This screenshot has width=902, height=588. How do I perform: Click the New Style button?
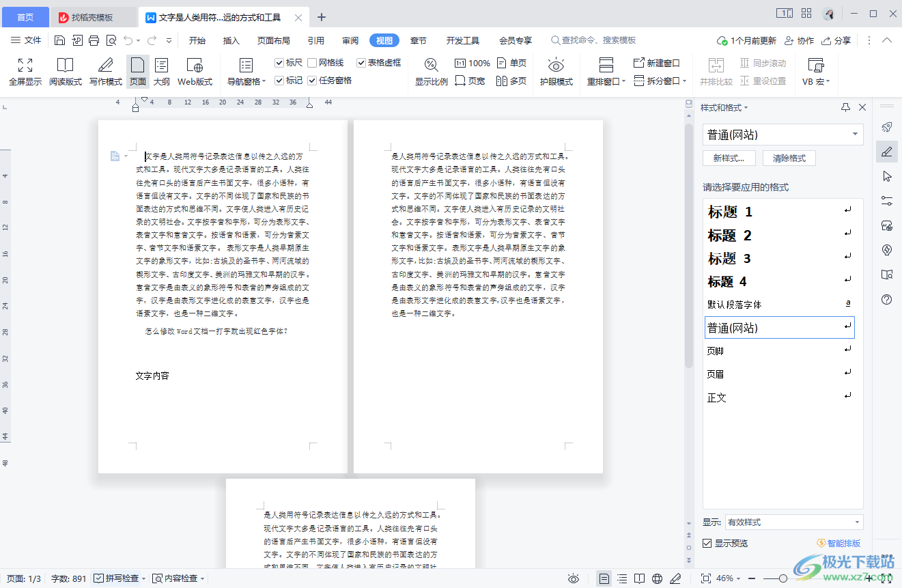(x=729, y=158)
